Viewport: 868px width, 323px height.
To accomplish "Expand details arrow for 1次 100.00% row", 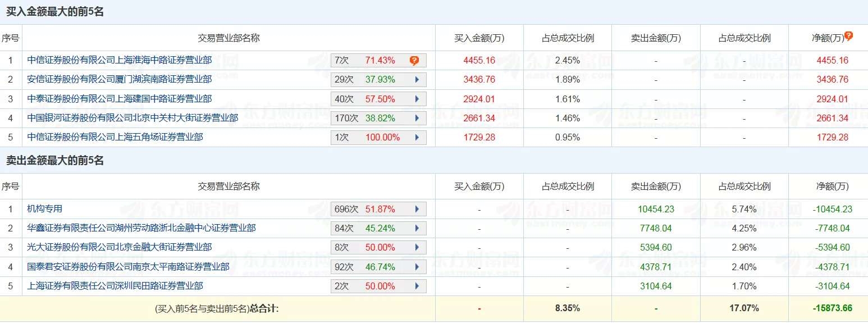I will click(417, 137).
